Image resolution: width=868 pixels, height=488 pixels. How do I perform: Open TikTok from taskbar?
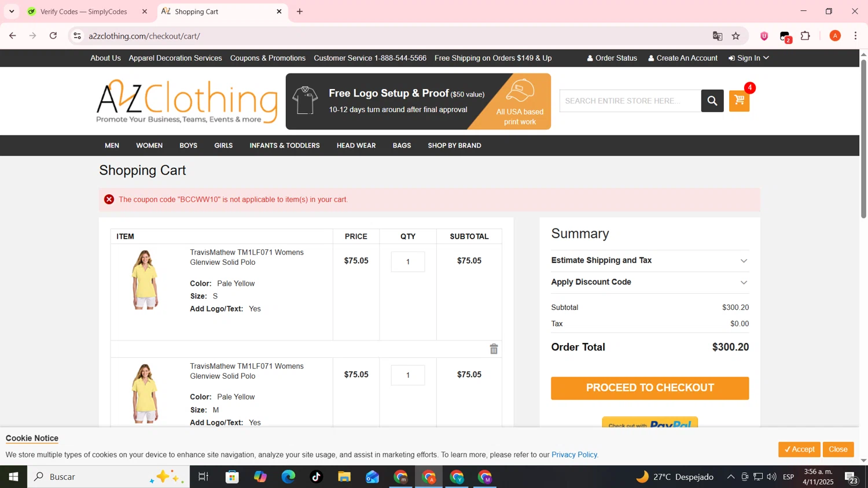click(317, 477)
